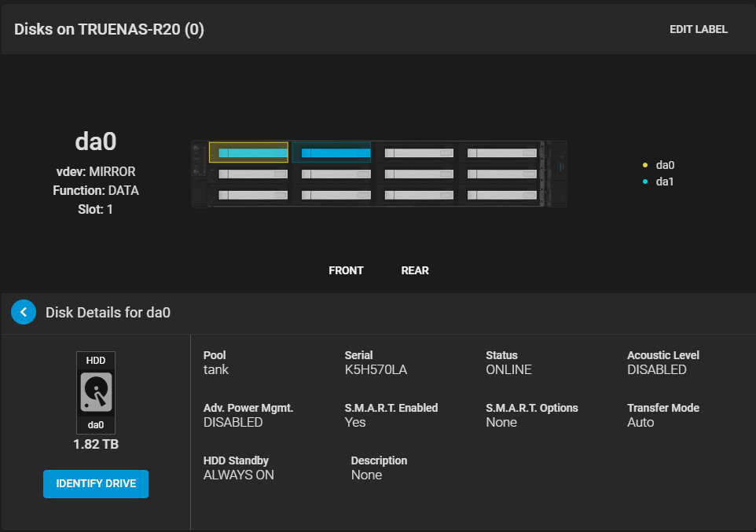Select the third bay in the top row
756x532 pixels.
(x=419, y=153)
